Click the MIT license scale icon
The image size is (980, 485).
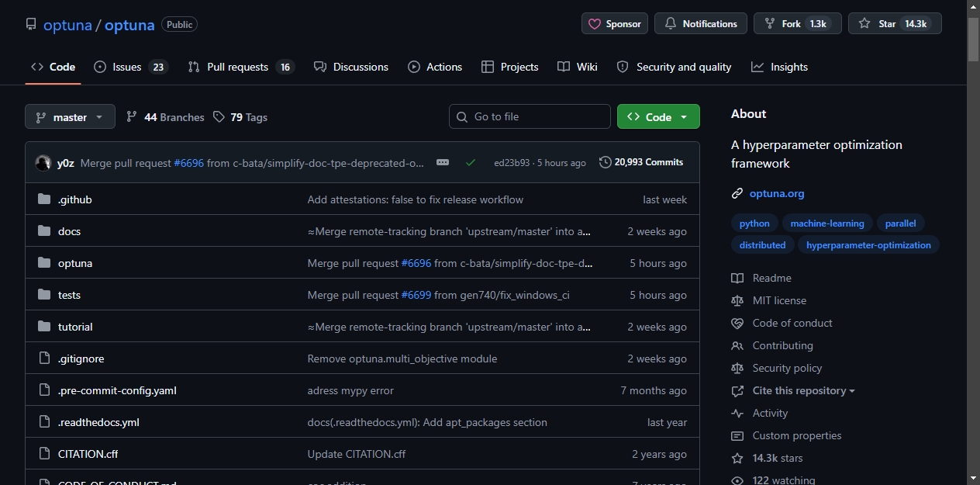(737, 300)
